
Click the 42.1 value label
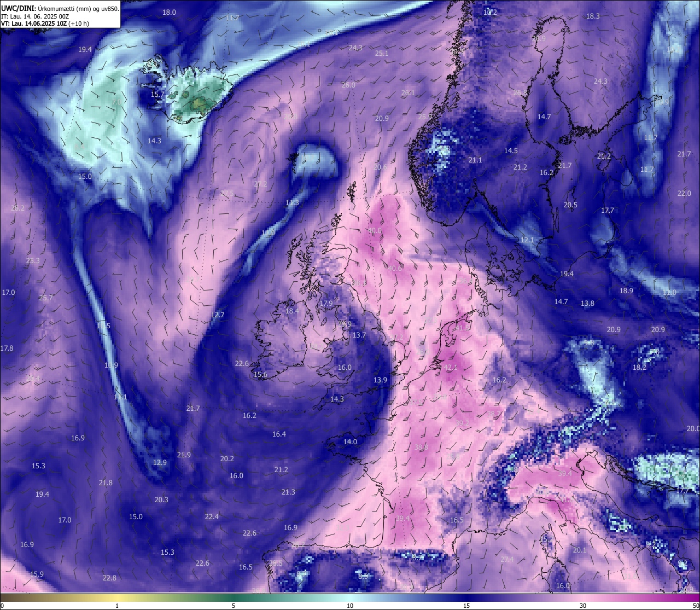[x=451, y=367]
